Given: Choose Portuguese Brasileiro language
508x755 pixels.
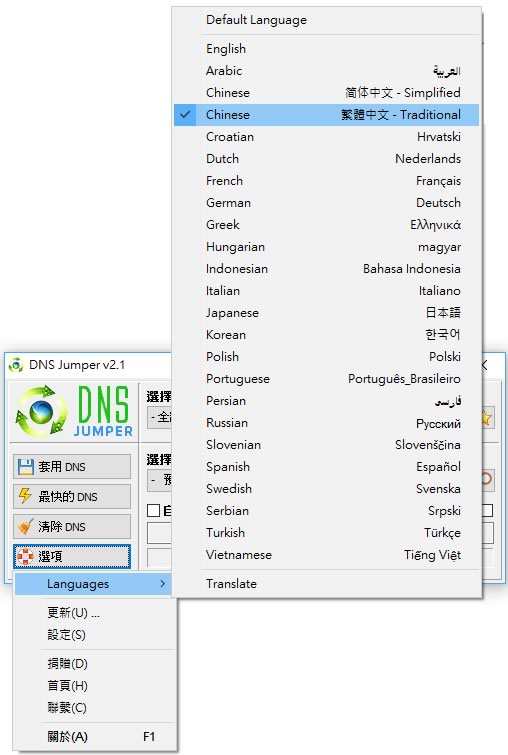Looking at the screenshot, I should click(x=326, y=379).
